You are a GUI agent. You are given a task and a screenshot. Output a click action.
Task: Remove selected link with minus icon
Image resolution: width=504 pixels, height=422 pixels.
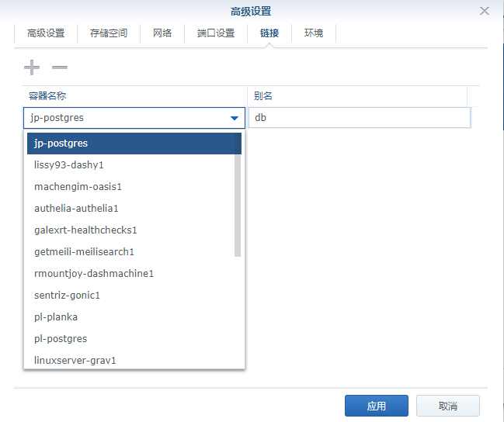click(60, 67)
